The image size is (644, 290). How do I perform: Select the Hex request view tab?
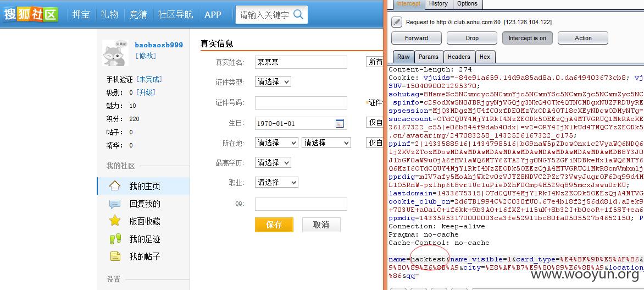pyautogui.click(x=485, y=57)
